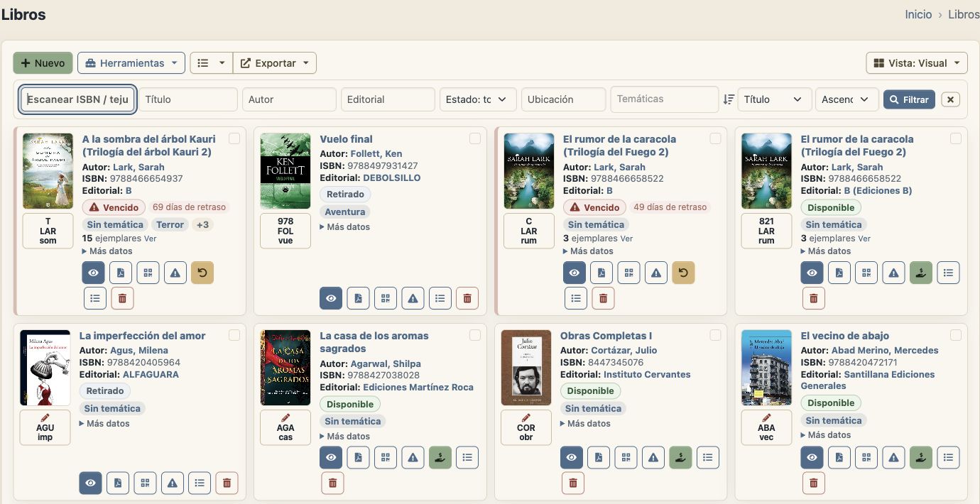Click the 'Vuelo final' cover thumbnail
The width and height of the screenshot is (980, 504).
coord(285,171)
